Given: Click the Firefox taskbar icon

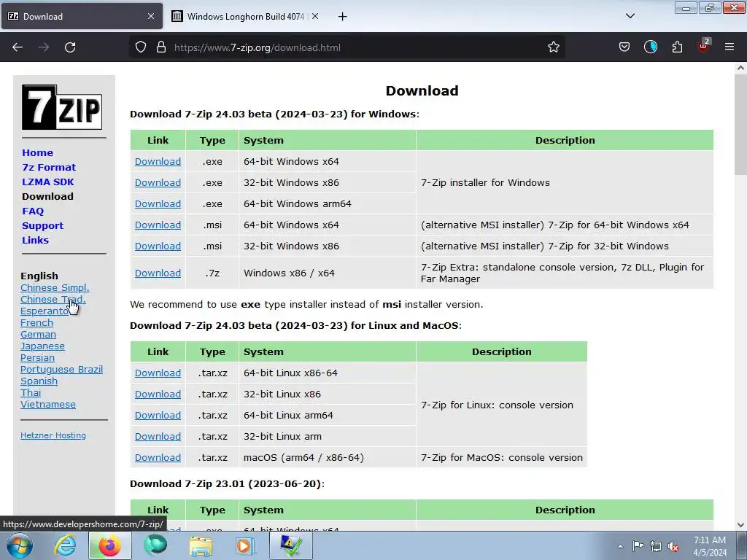Looking at the screenshot, I should tap(109, 545).
